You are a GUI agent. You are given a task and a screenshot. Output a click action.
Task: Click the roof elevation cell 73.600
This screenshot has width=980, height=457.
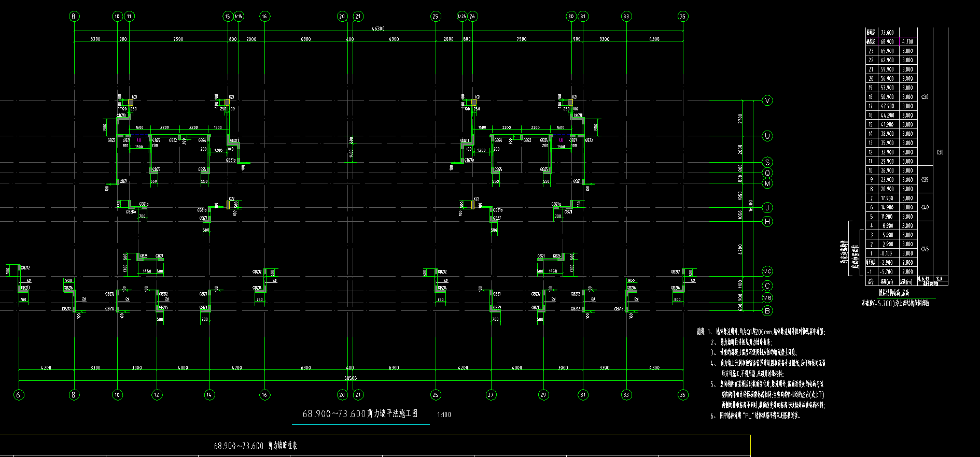point(887,32)
